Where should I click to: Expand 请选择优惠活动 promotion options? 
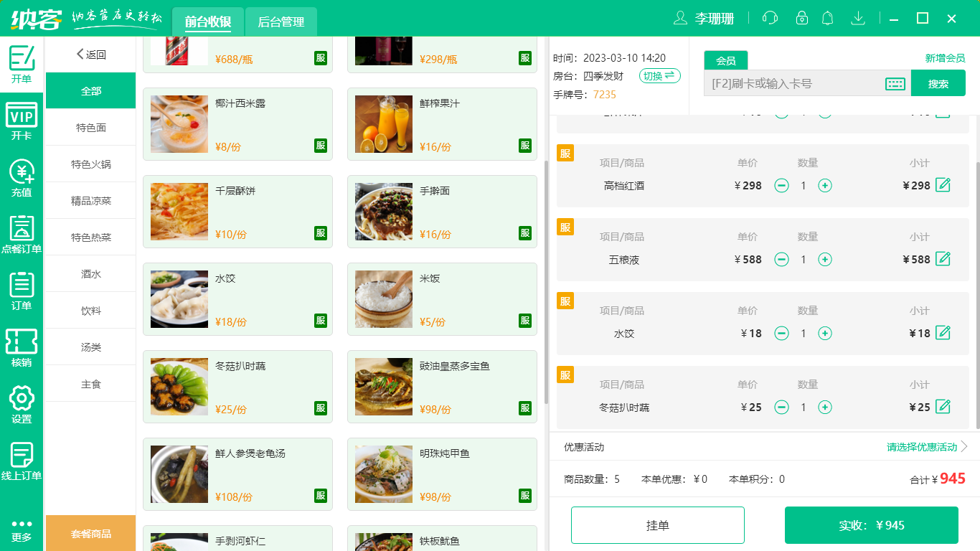pyautogui.click(x=920, y=446)
